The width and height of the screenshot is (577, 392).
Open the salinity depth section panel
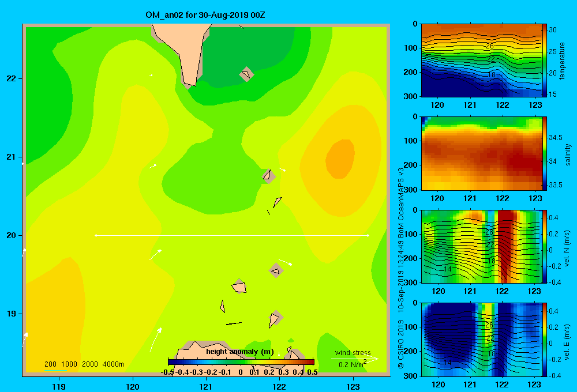click(481, 153)
